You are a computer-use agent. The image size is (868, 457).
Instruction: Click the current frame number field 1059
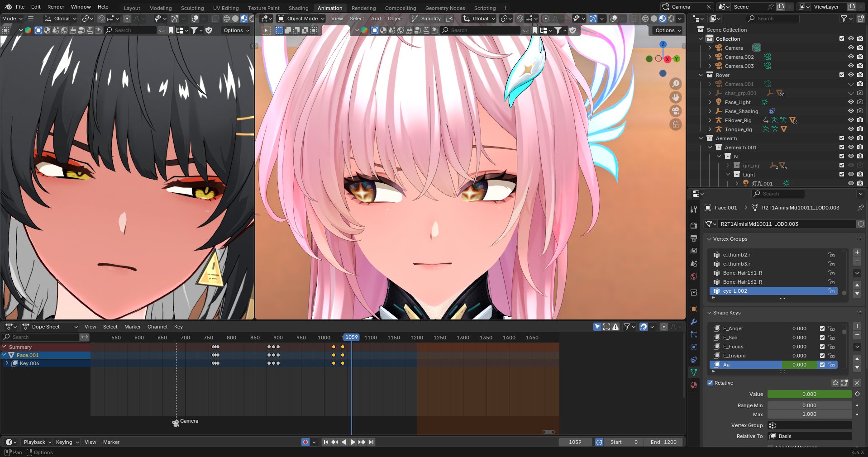575,442
